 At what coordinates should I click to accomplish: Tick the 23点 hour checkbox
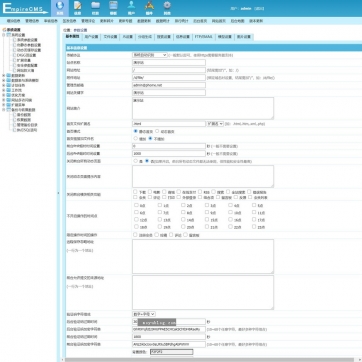coord(254,226)
